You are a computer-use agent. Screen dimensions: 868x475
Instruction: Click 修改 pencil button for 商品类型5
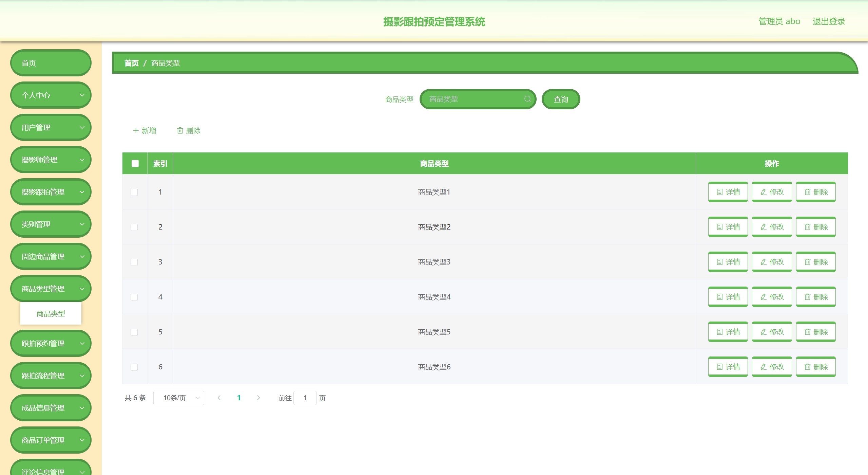pos(771,332)
